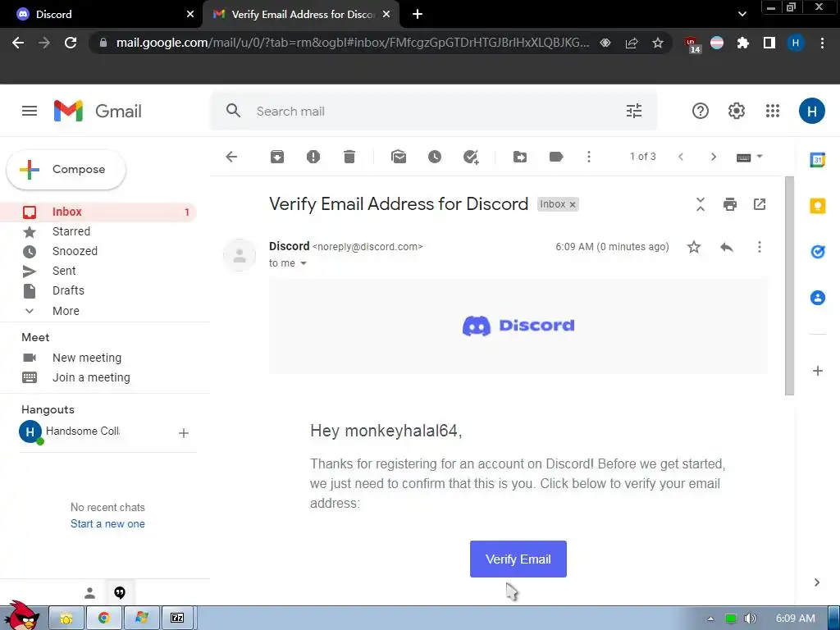Open the Starred folder

(x=71, y=231)
